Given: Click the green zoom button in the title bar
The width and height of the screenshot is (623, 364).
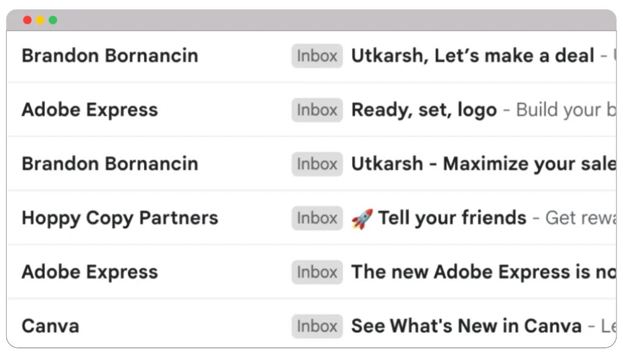Looking at the screenshot, I should 53,19.
